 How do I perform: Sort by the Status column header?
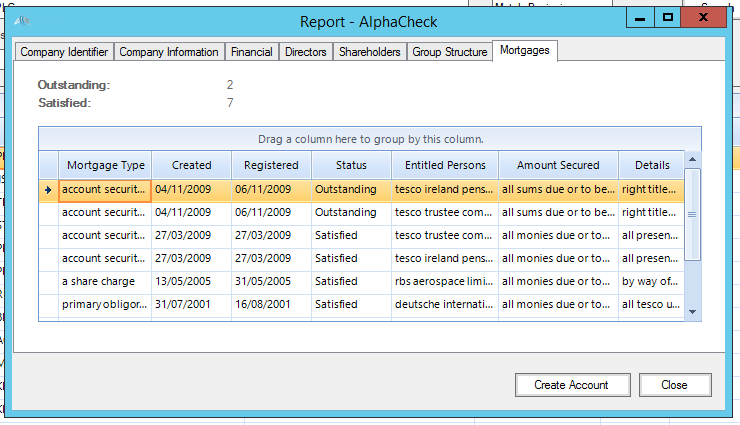click(x=351, y=165)
